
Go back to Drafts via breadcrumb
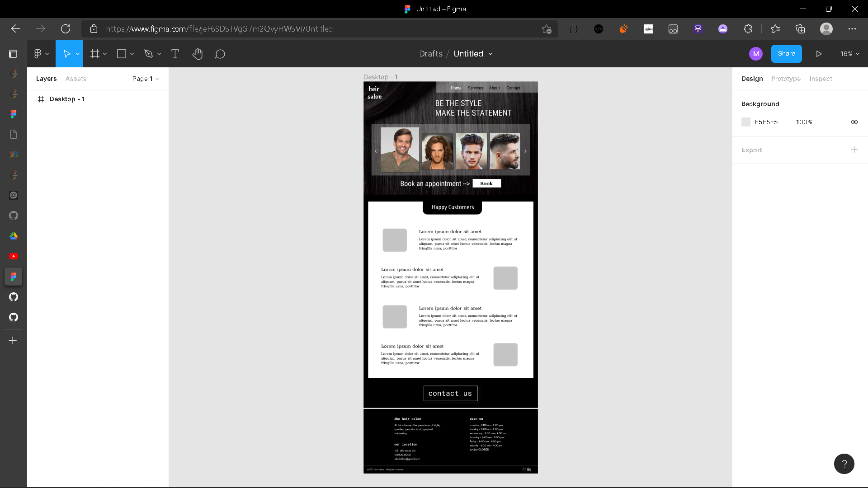coord(430,54)
